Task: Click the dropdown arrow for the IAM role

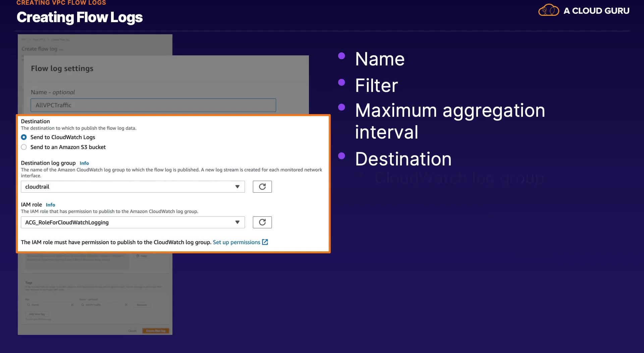Action: pyautogui.click(x=237, y=222)
